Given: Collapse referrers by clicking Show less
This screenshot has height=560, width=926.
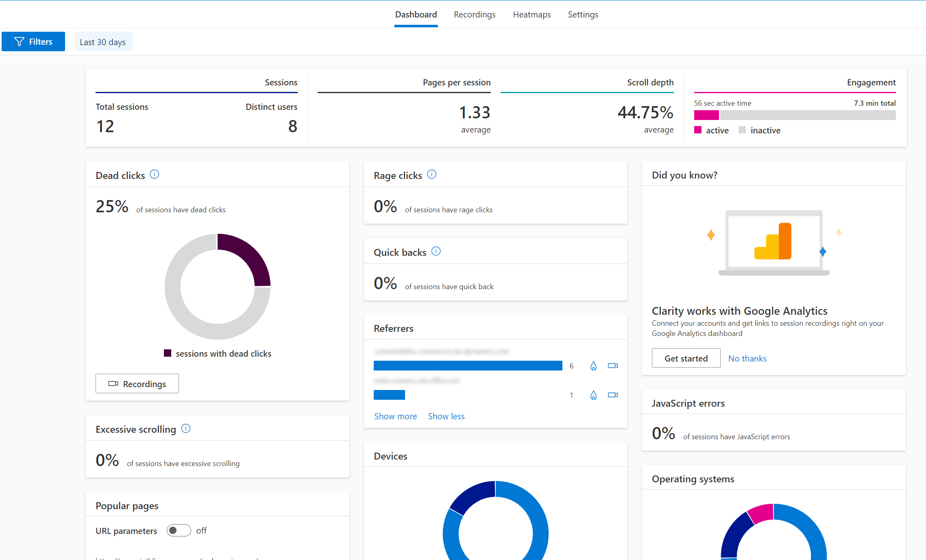Looking at the screenshot, I should [x=446, y=416].
